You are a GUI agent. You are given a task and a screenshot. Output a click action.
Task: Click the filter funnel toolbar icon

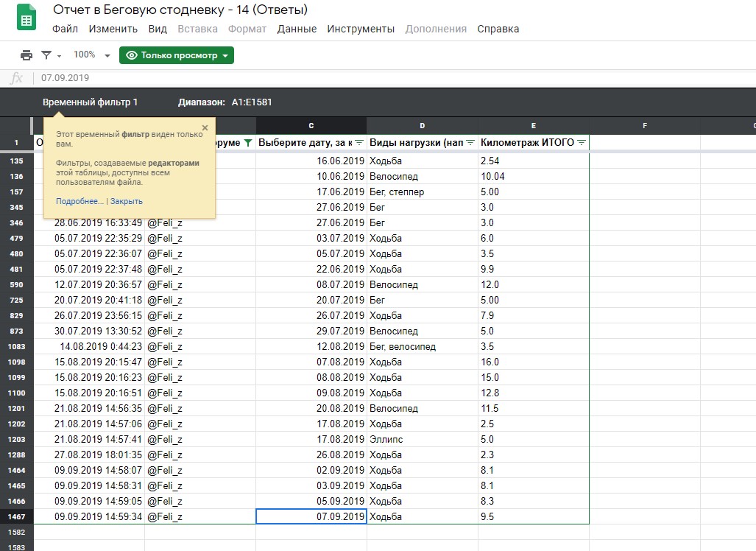tap(47, 55)
